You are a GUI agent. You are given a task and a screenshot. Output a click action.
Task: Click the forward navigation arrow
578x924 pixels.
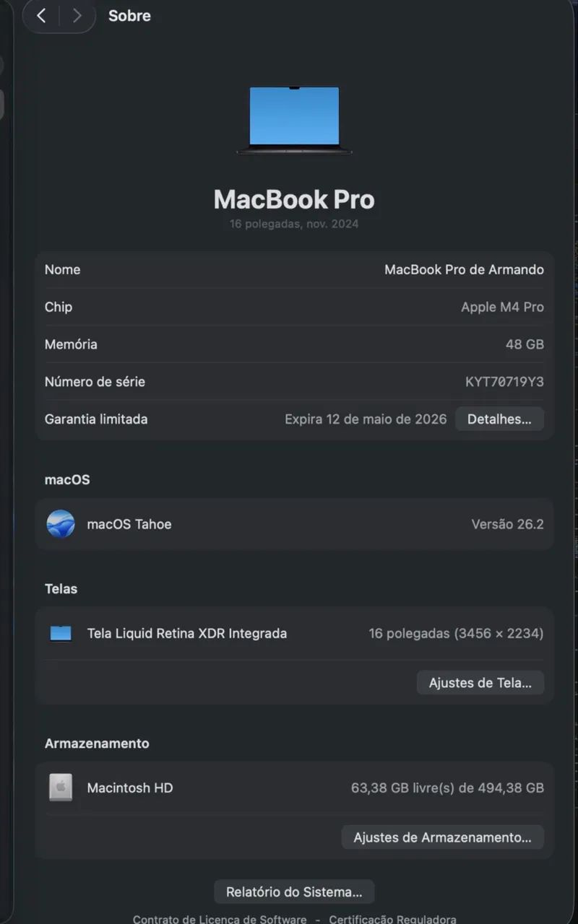point(77,15)
